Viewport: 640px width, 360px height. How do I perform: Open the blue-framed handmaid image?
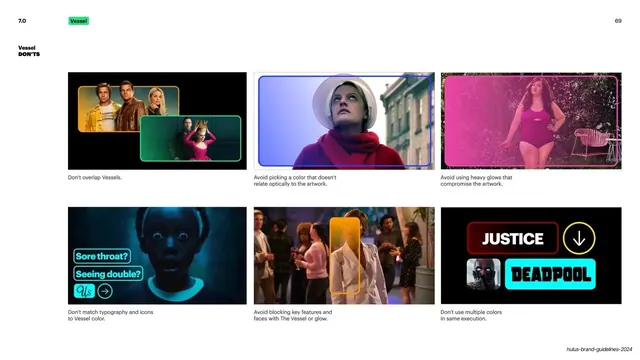click(345, 121)
